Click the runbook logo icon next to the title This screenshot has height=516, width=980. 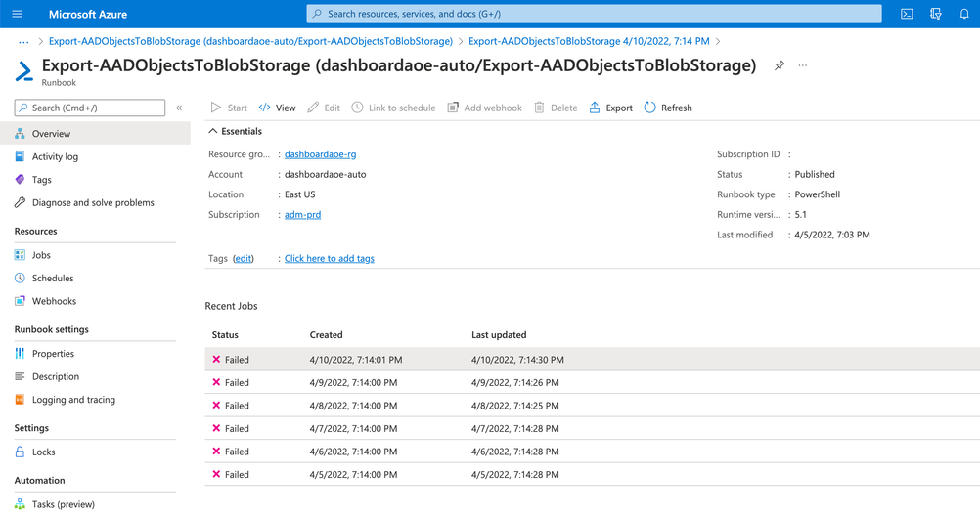[x=23, y=71]
